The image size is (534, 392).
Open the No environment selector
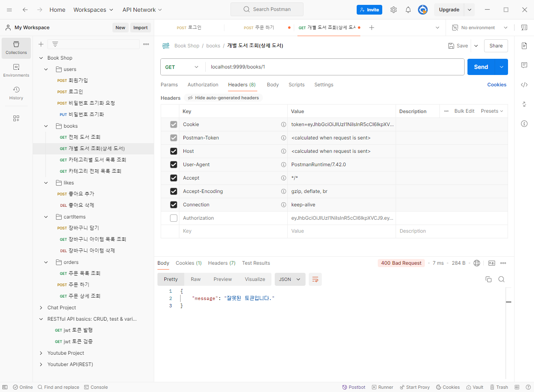[x=480, y=28]
